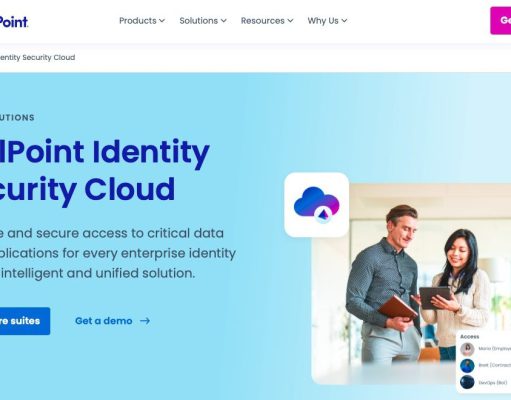The width and height of the screenshot is (511, 400).
Task: Expand the Why Us chevron
Action: [x=344, y=21]
